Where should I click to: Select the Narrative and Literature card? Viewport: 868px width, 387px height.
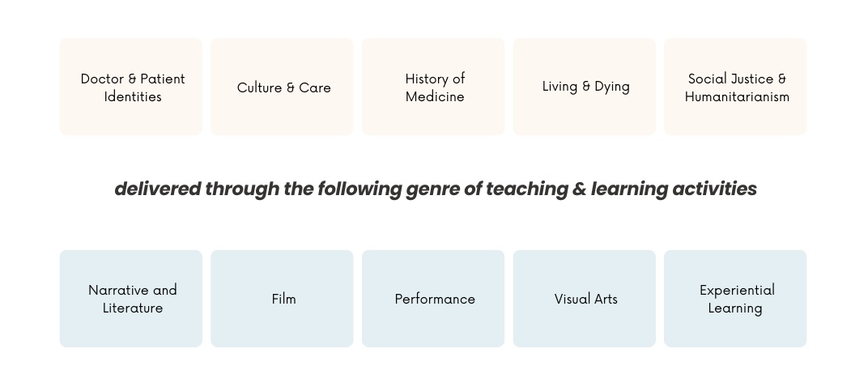click(x=131, y=299)
